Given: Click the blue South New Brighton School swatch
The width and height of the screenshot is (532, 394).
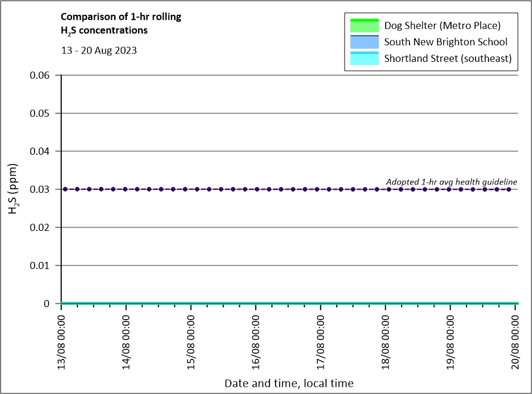Looking at the screenshot, I should [x=364, y=42].
